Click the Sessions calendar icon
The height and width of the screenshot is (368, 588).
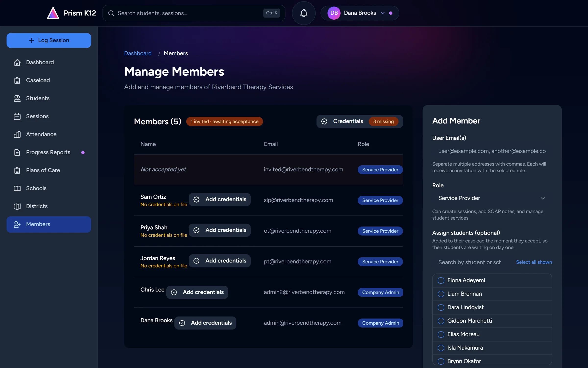17,116
